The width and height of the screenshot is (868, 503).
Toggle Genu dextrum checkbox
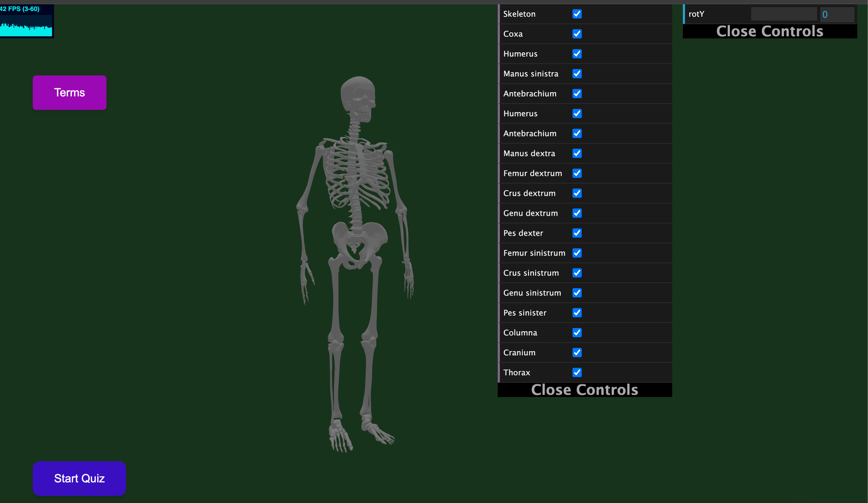pyautogui.click(x=577, y=213)
